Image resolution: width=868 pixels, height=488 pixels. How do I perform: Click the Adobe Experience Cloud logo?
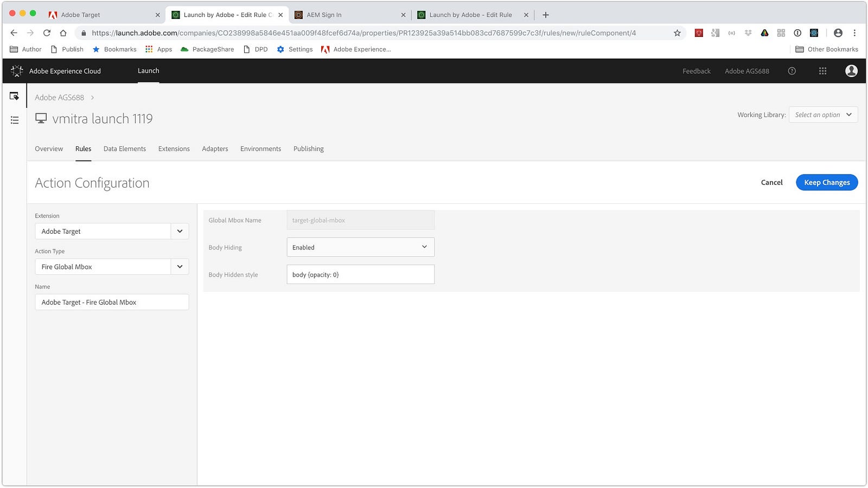tap(17, 71)
